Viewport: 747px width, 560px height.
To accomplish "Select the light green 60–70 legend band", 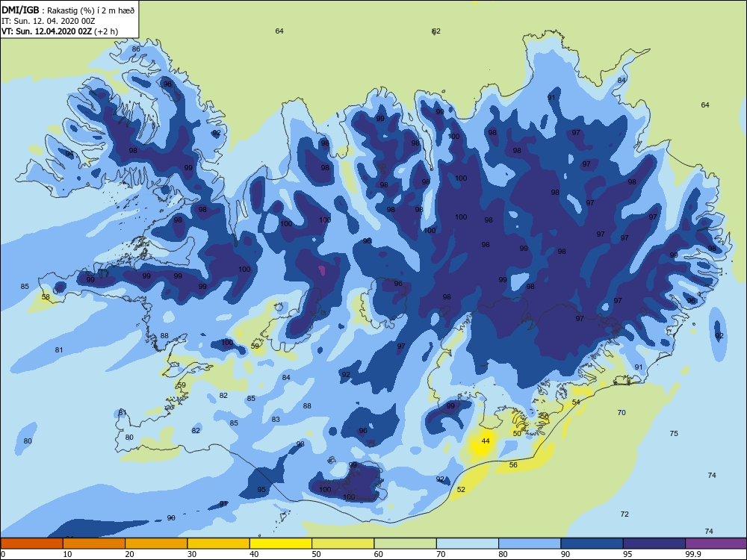I will pyautogui.click(x=406, y=544).
